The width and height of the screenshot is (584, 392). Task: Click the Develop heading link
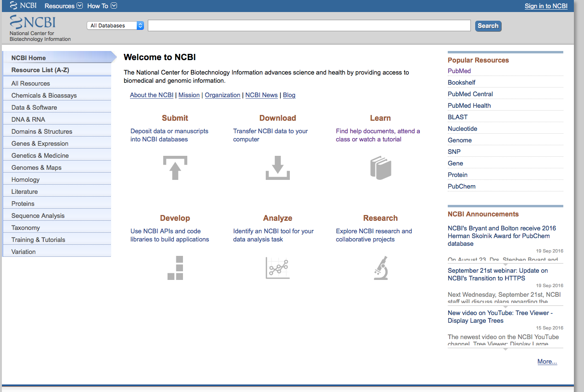pyautogui.click(x=175, y=218)
